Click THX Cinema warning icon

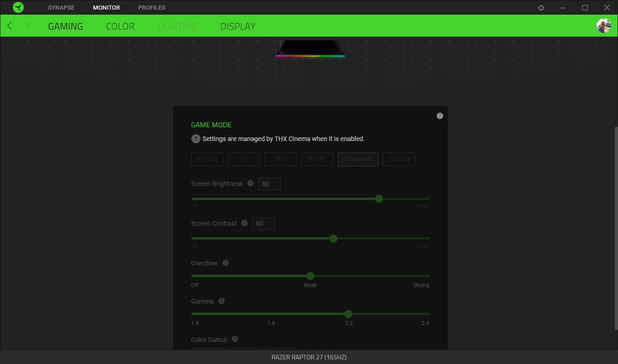tap(196, 139)
